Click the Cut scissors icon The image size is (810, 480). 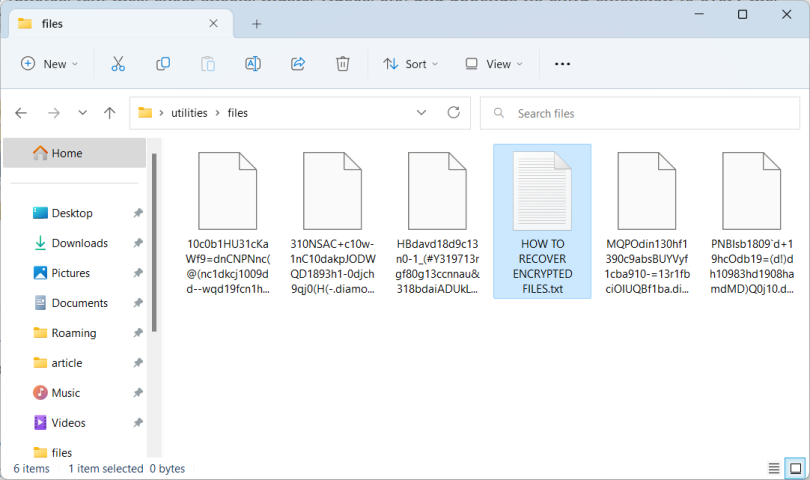[x=118, y=64]
